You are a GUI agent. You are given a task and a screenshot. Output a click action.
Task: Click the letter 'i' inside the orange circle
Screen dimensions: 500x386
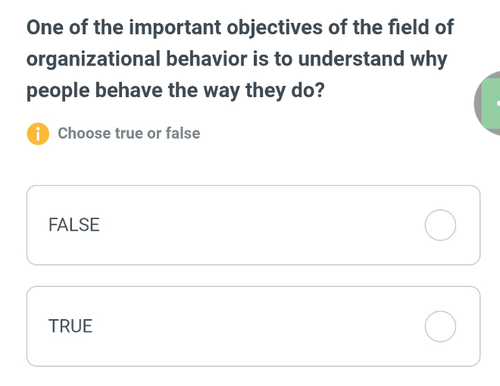coord(38,134)
